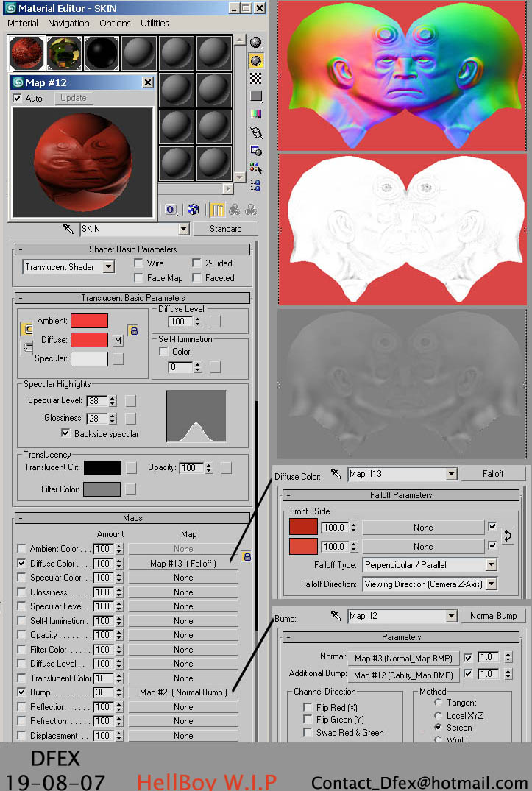
Task: Open the Navigation menu
Action: tap(68, 24)
